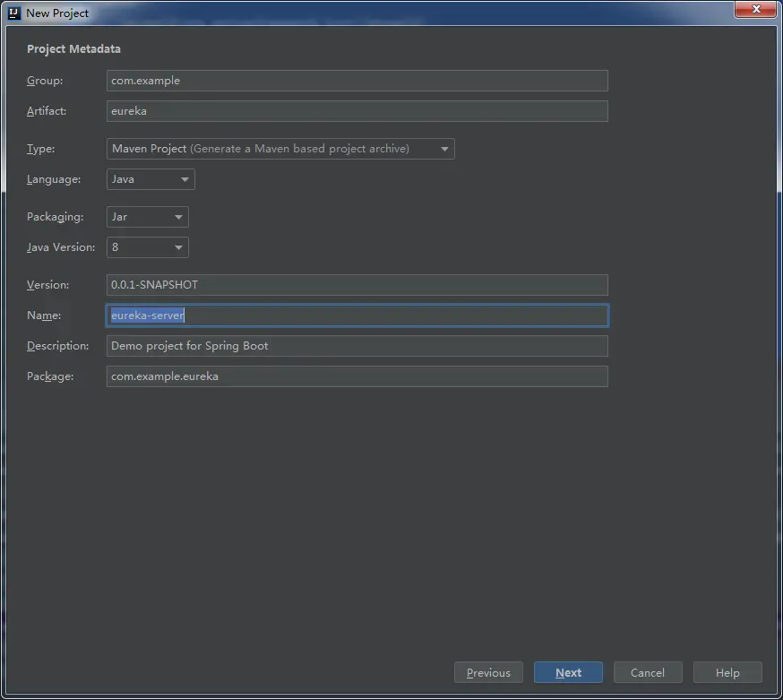The height and width of the screenshot is (700, 783).
Task: Click the Name label
Action: tap(44, 315)
